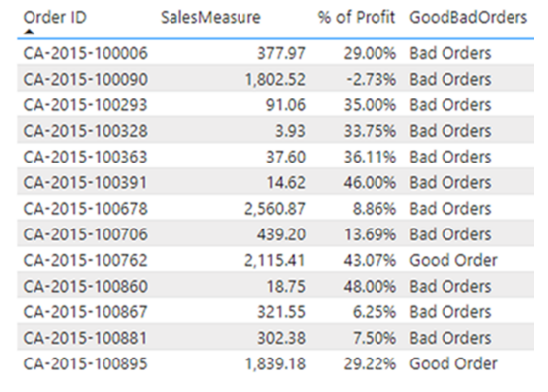This screenshot has width=548, height=392.
Task: Click the 91.06 sales value
Action: pyautogui.click(x=286, y=105)
